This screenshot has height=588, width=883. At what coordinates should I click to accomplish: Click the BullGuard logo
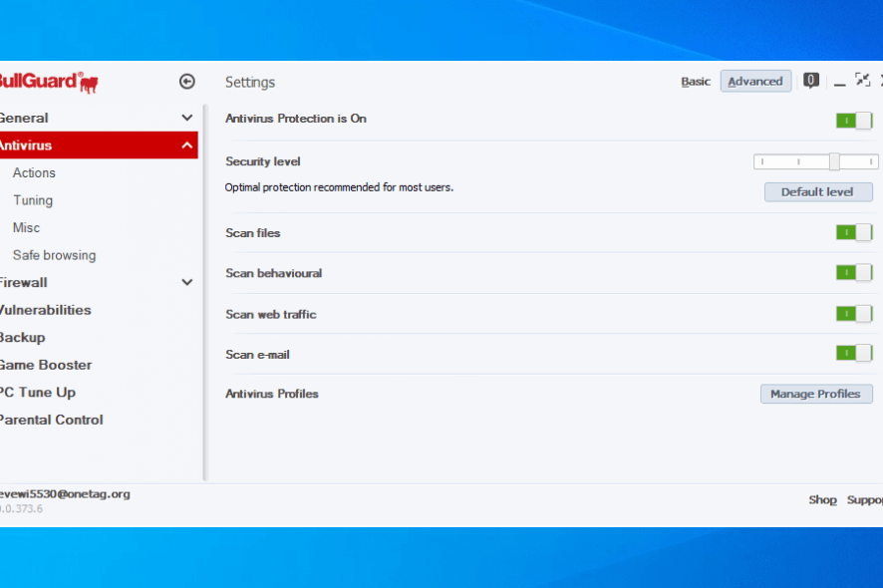[x=49, y=83]
